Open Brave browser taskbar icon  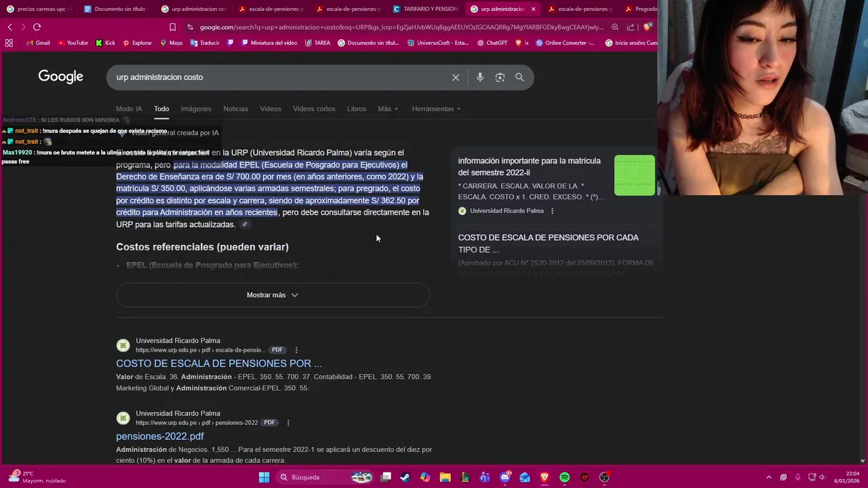coord(545,477)
